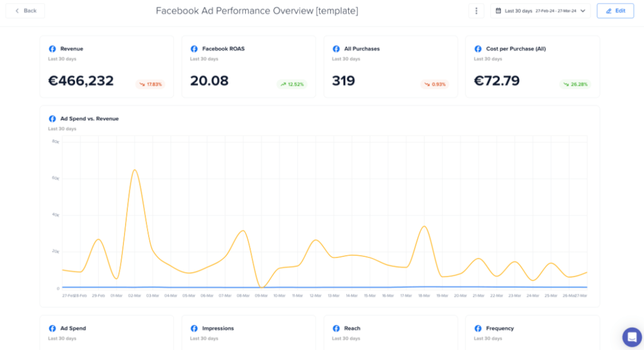The height and width of the screenshot is (350, 644).
Task: Click the orange revenue peak at 18-Mar
Action: 425,227
